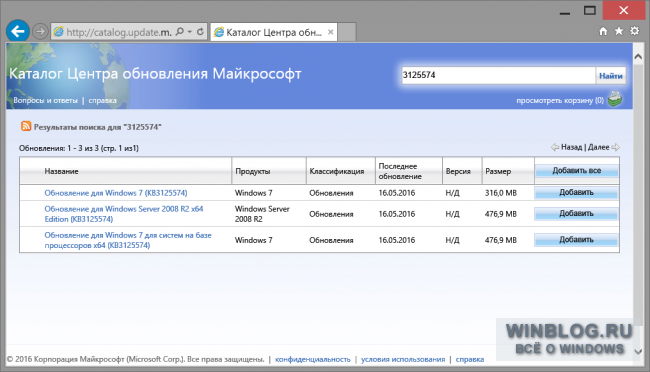This screenshot has height=372, width=650.
Task: Add the 316,0 MB Windows 7 update
Action: pyautogui.click(x=576, y=192)
